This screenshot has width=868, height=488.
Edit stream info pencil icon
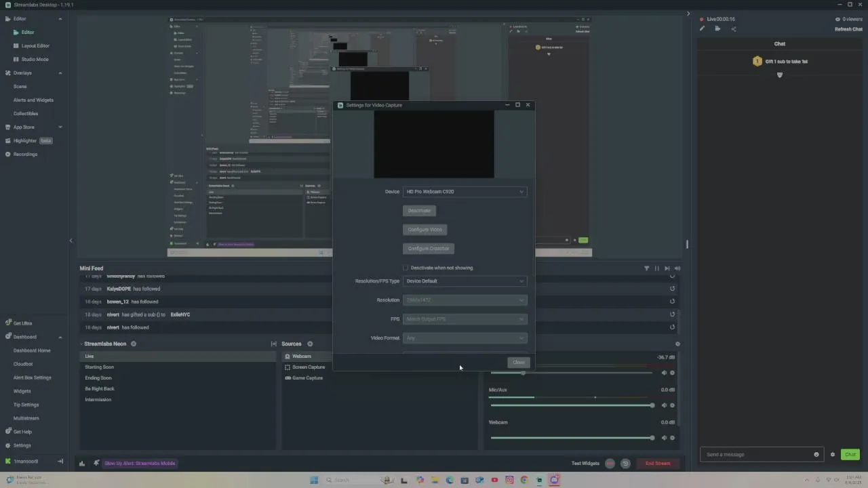(x=703, y=28)
